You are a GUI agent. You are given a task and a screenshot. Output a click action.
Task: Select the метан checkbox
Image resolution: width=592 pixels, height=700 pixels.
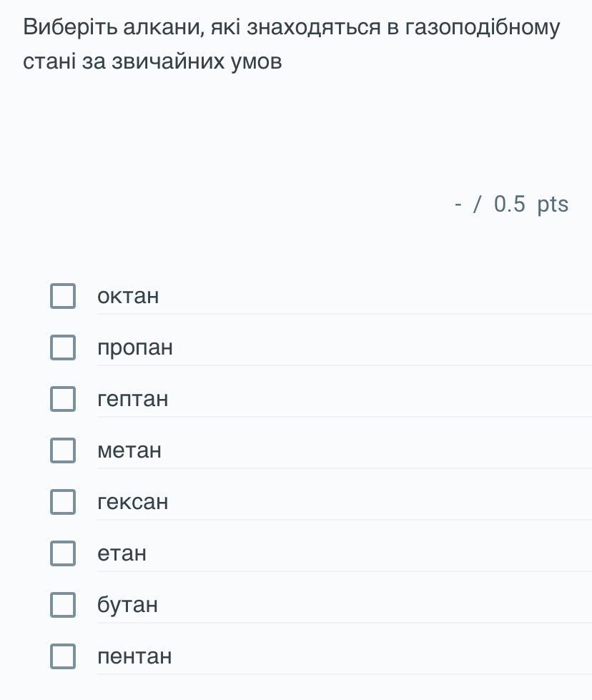[x=63, y=450]
